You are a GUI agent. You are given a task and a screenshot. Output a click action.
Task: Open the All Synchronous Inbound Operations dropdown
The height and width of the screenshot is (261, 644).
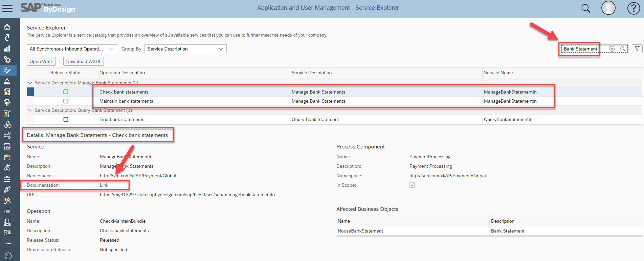(72, 49)
